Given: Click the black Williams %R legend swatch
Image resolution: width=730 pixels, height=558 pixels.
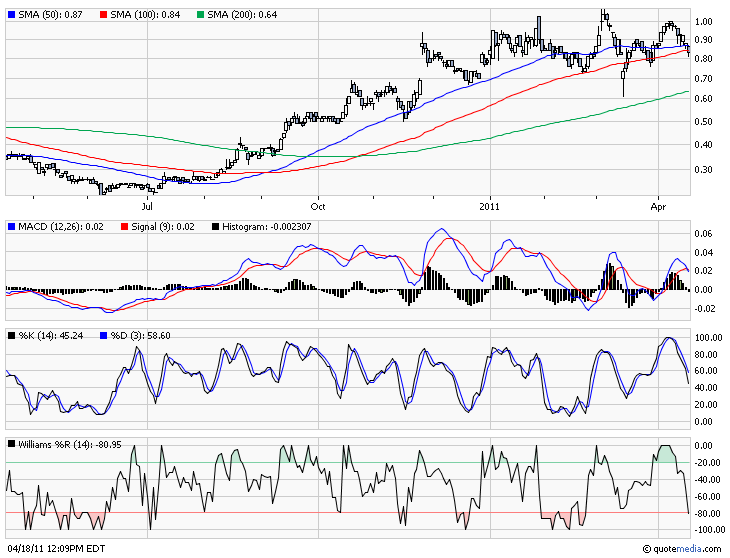Looking at the screenshot, I should point(12,444).
